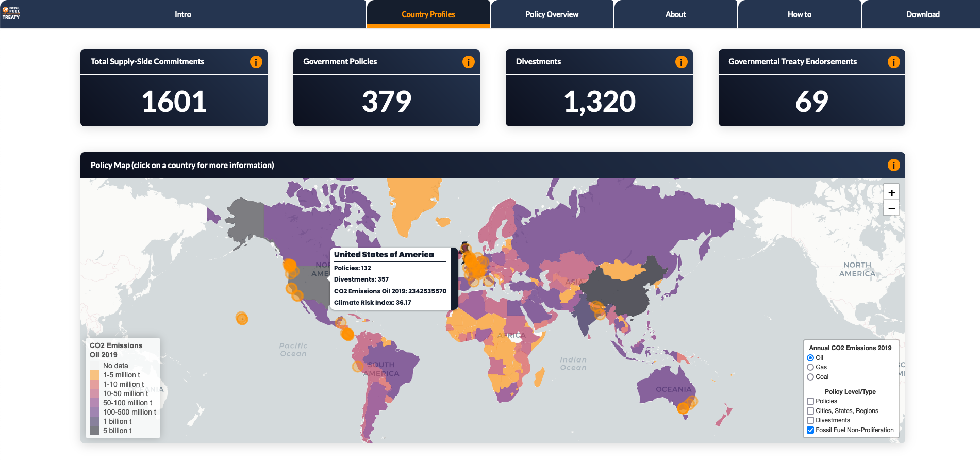The image size is (980, 461).
Task: Click the 1601 commitments total
Action: point(174,101)
